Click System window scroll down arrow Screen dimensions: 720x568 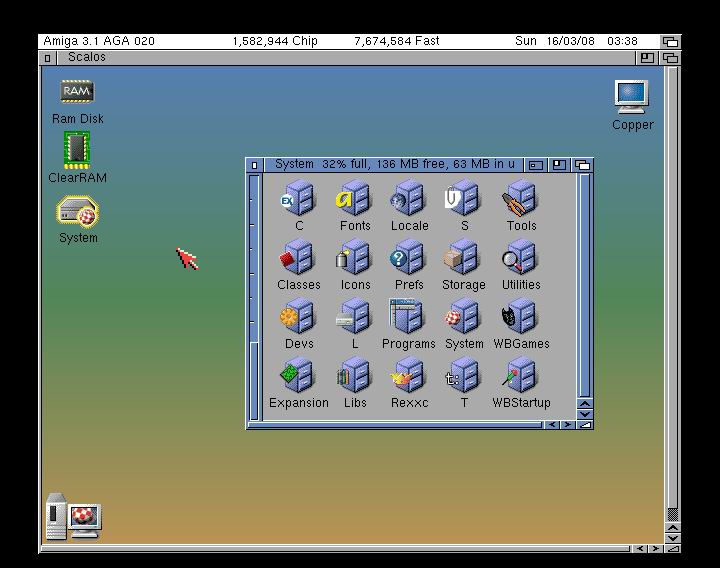pyautogui.click(x=585, y=415)
